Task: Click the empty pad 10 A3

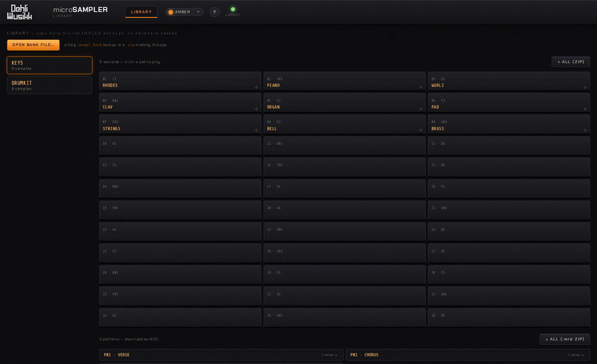Action: coord(180,146)
